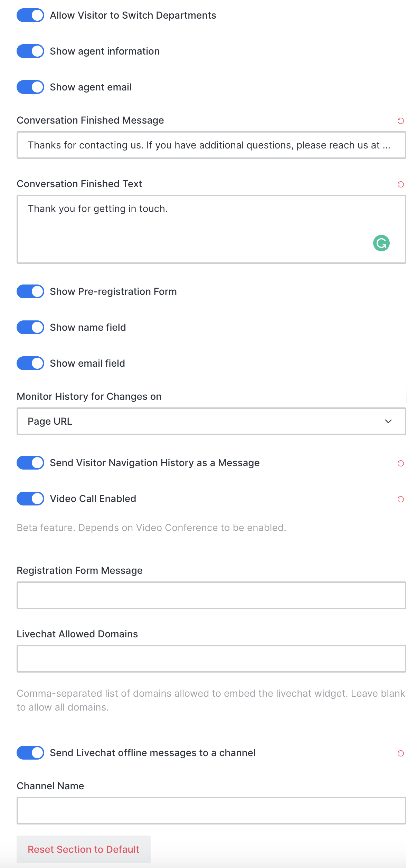This screenshot has height=868, width=407.
Task: Reset Conversation Finished Text to default
Action: tap(400, 184)
